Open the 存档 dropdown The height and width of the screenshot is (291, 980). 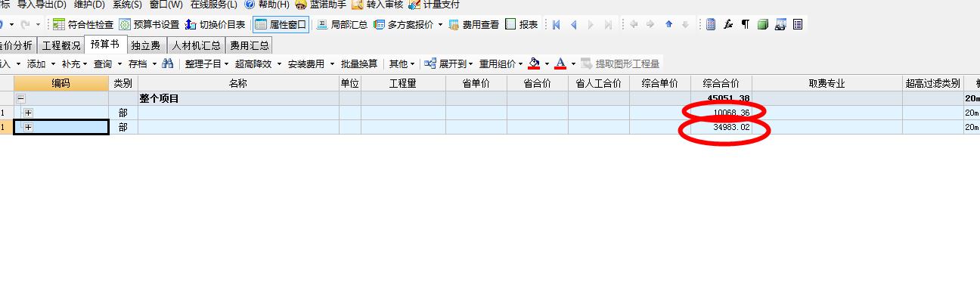tap(142, 63)
